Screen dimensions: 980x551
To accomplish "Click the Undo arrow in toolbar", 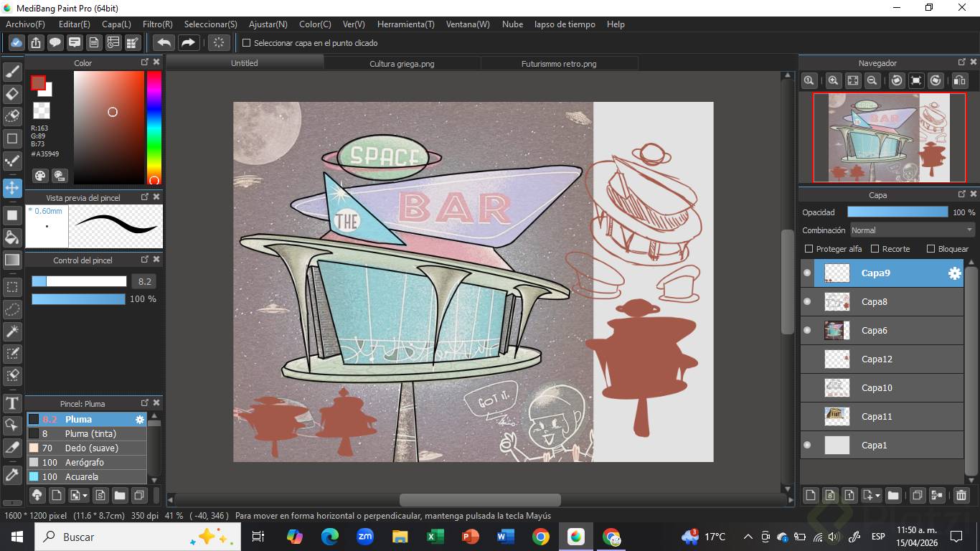I will point(164,43).
